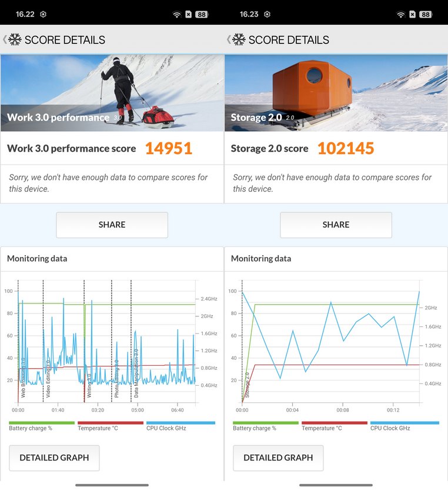The height and width of the screenshot is (491, 448).
Task: Tap the comparison message under Storage score
Action: [x=332, y=183]
